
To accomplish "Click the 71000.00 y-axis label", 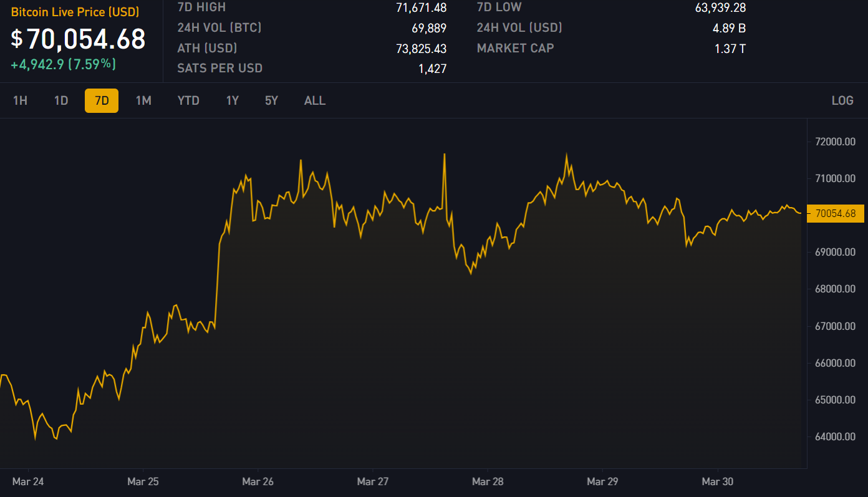I will pyautogui.click(x=834, y=178).
